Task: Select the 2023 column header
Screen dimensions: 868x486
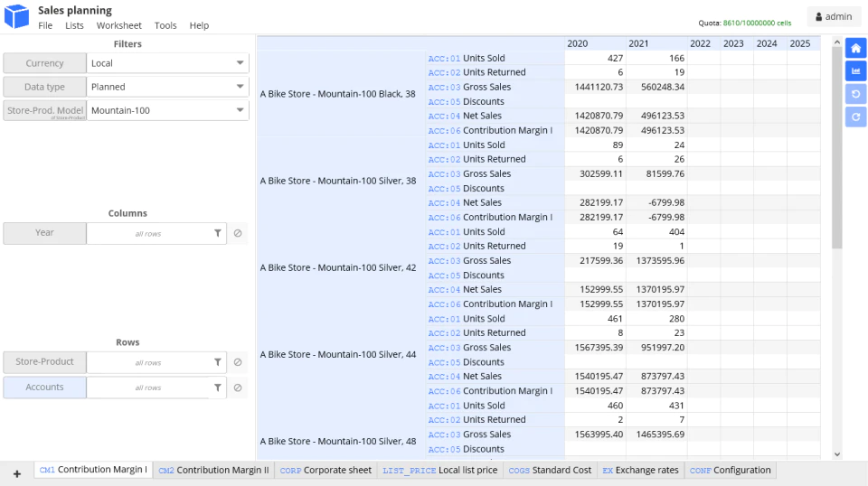Action: pyautogui.click(x=737, y=43)
